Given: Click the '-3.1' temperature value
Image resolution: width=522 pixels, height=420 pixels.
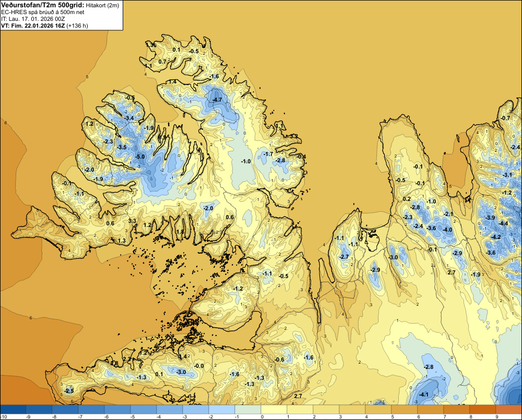Looking at the screenshot, I should click(507, 175).
